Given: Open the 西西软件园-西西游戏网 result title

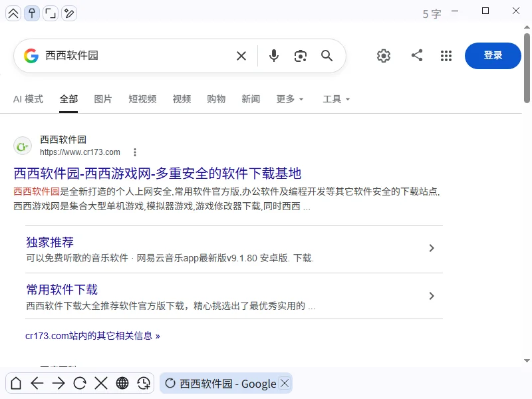Looking at the screenshot, I should 158,174.
